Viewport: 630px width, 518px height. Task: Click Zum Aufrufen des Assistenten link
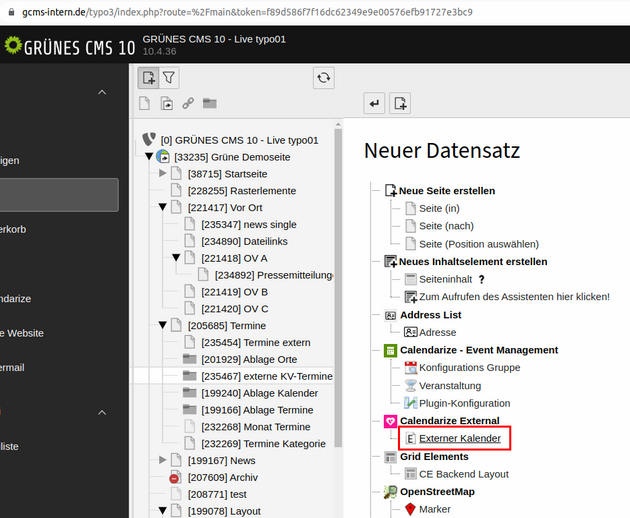(x=514, y=297)
